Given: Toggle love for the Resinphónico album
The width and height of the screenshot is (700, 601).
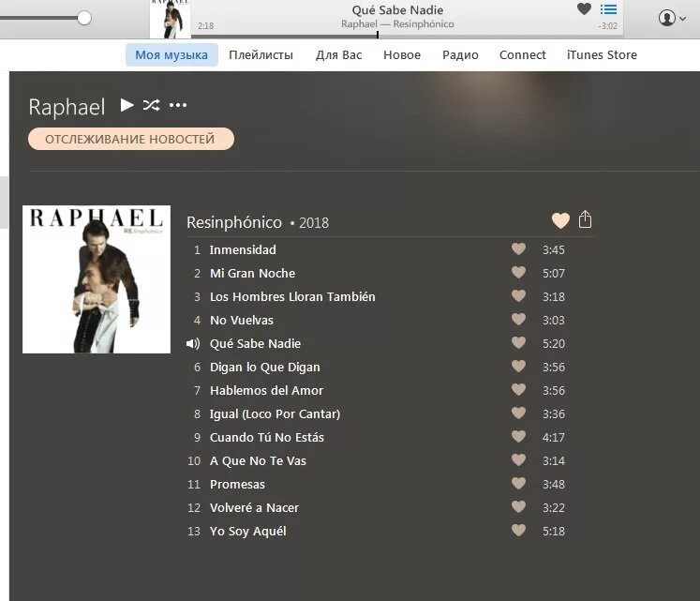Looking at the screenshot, I should click(x=560, y=220).
